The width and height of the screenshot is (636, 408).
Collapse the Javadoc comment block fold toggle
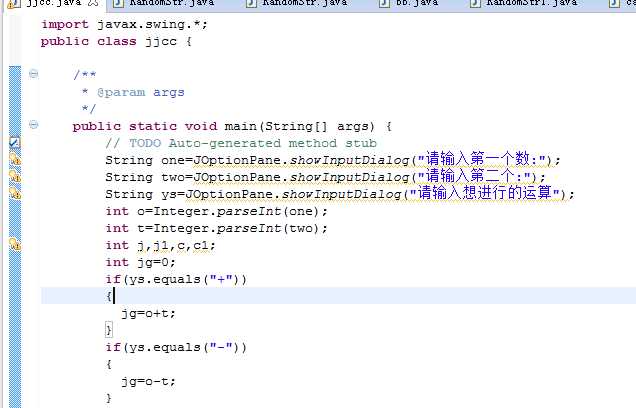34,74
